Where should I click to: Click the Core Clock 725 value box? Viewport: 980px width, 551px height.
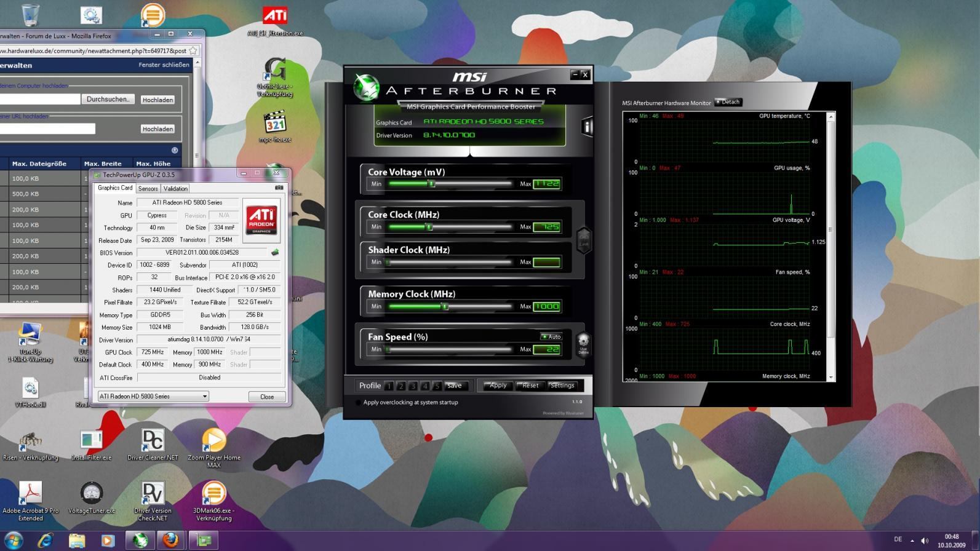pos(547,227)
